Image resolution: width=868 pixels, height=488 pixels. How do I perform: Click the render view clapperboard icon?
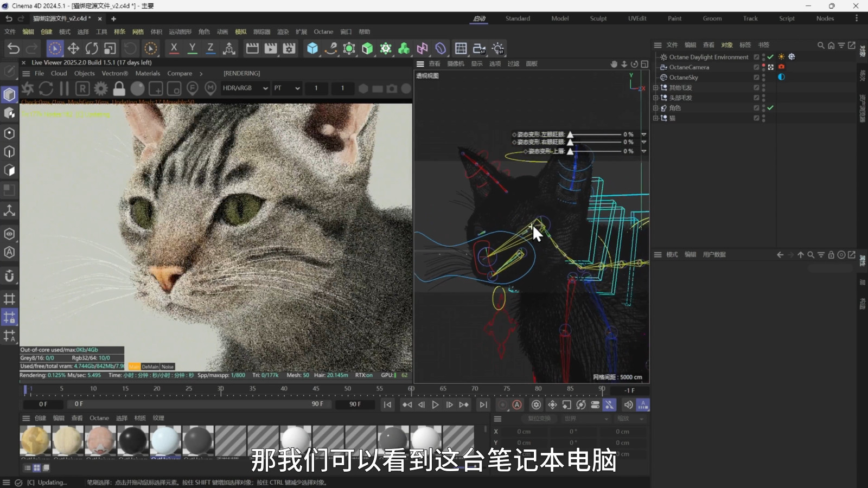(252, 48)
